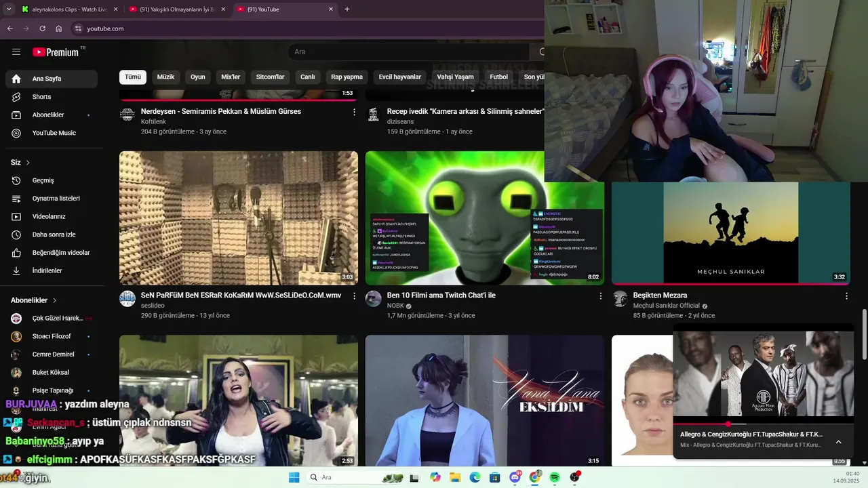The width and height of the screenshot is (868, 488).
Task: Open the green alien Ben 10 thumbnail
Action: pyautogui.click(x=485, y=218)
